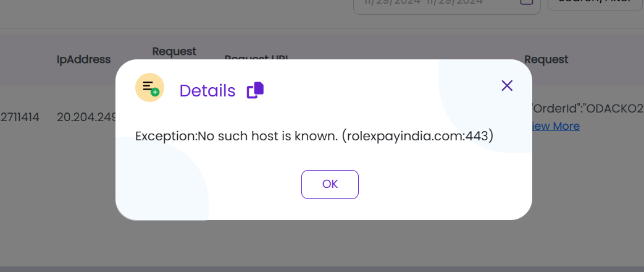Click the 20.204.249 IP address cell
This screenshot has width=644, height=272.
(x=86, y=117)
